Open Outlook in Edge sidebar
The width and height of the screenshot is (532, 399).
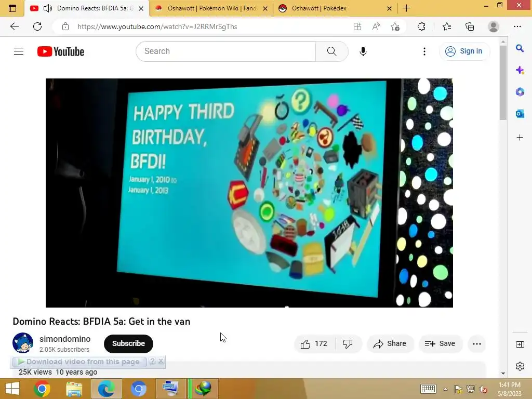[x=520, y=114]
